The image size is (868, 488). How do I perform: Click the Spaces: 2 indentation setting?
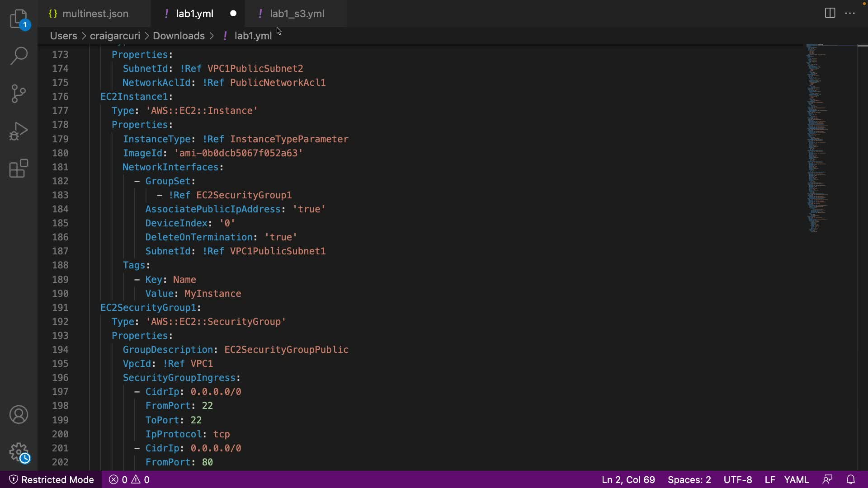click(x=689, y=479)
